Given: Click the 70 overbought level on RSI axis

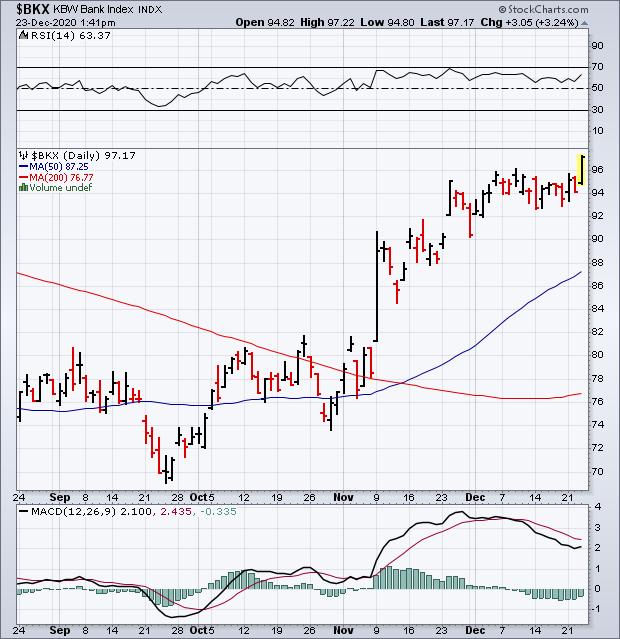Looking at the screenshot, I should [x=597, y=67].
